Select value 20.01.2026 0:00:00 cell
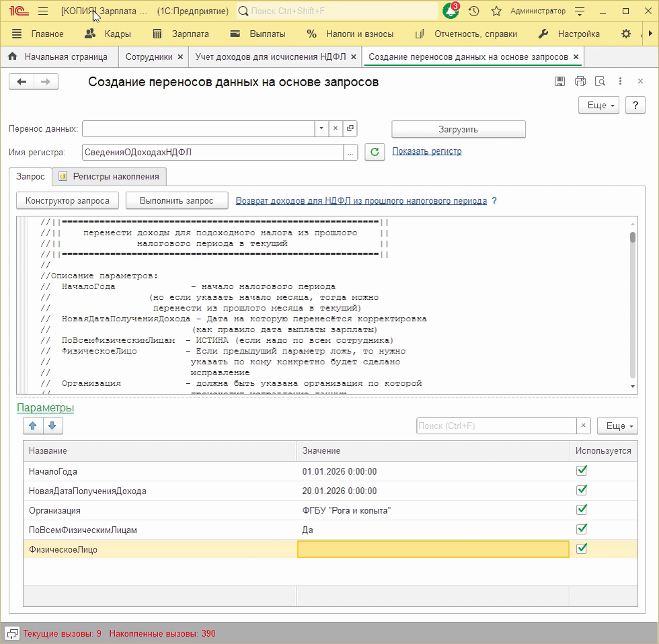Viewport: 659px width, 644px height. 433,491
